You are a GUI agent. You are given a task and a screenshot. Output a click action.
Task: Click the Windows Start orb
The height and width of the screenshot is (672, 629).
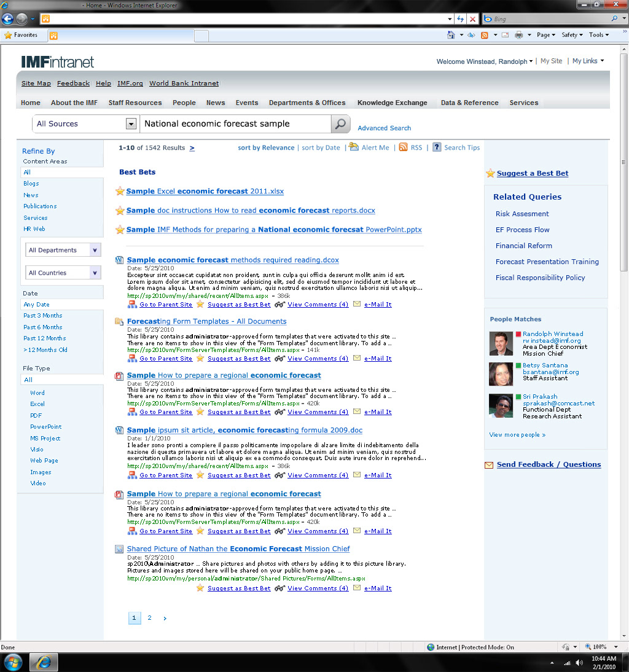click(13, 663)
